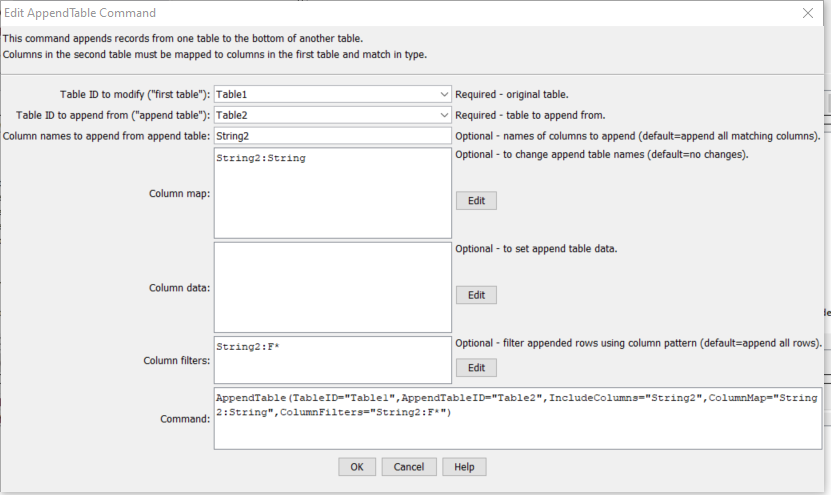Image resolution: width=831 pixels, height=495 pixels.
Task: Click the 'Command:' label
Action: tap(185, 419)
